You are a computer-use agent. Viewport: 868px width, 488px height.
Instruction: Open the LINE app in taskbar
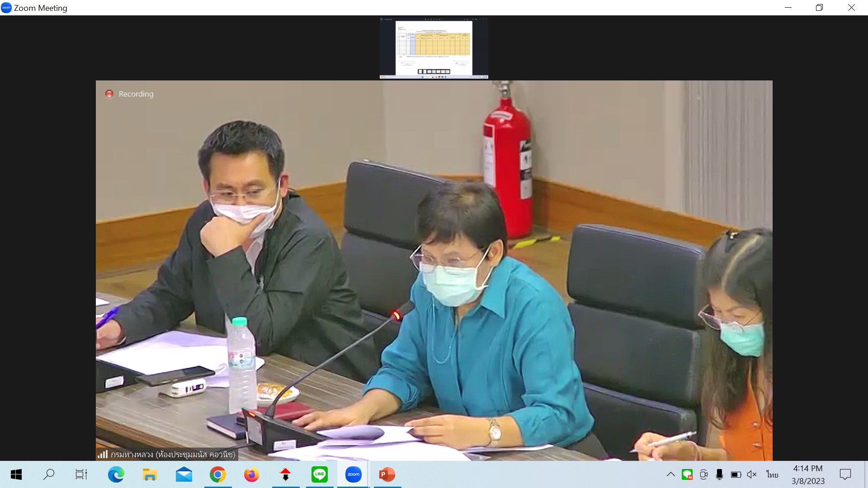pos(319,474)
